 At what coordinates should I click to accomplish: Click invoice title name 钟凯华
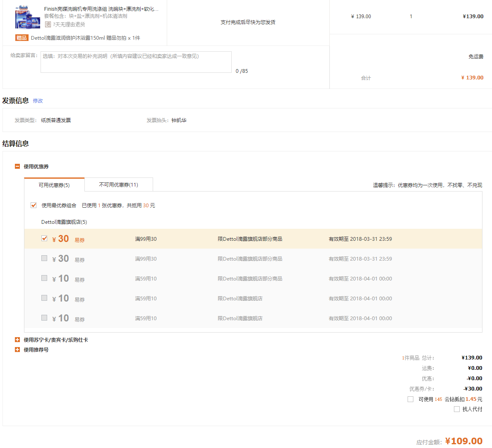pyautogui.click(x=179, y=120)
